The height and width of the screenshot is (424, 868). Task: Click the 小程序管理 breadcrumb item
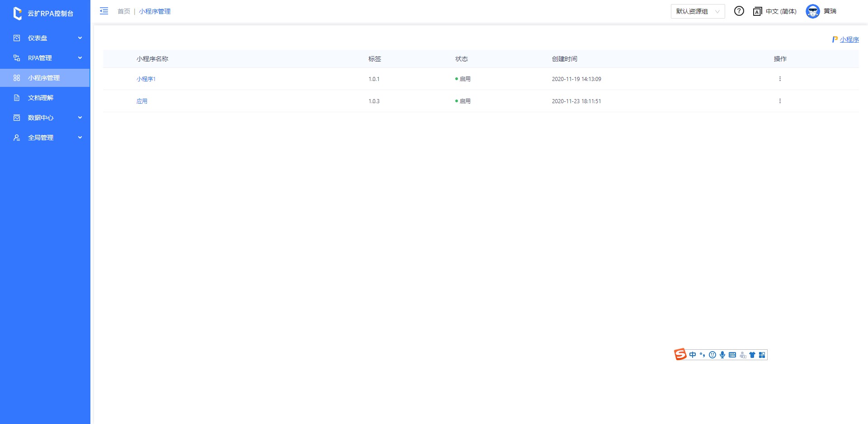(x=155, y=11)
